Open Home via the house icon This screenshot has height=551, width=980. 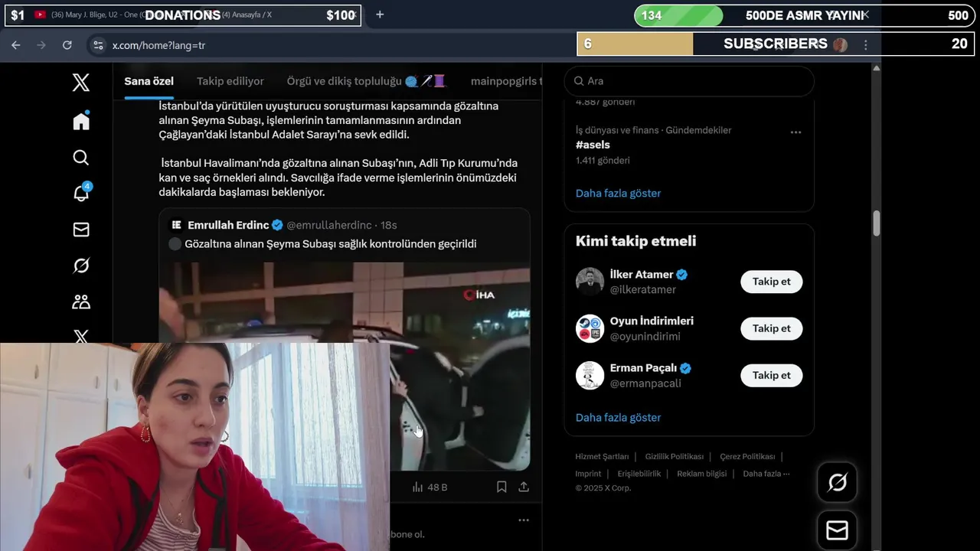click(80, 121)
